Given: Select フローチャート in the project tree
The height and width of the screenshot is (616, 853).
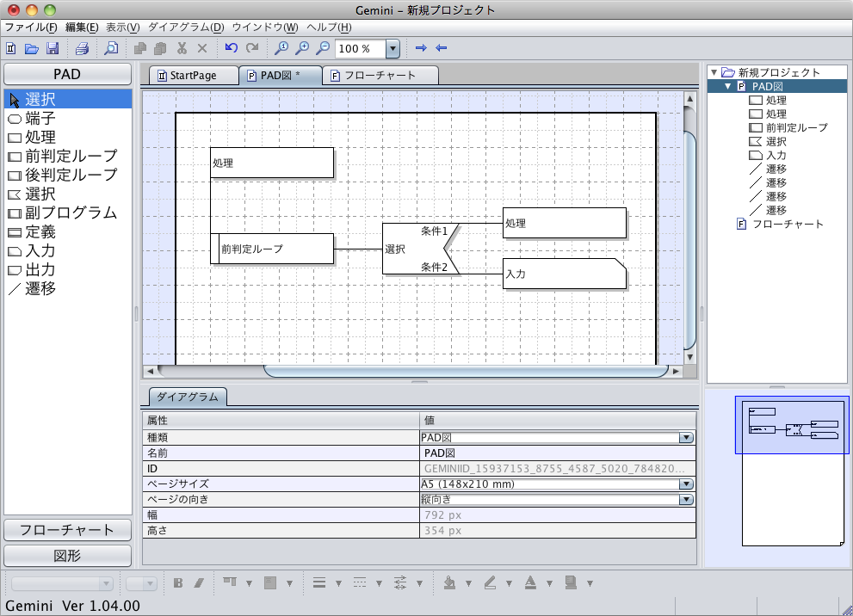Looking at the screenshot, I should [788, 225].
